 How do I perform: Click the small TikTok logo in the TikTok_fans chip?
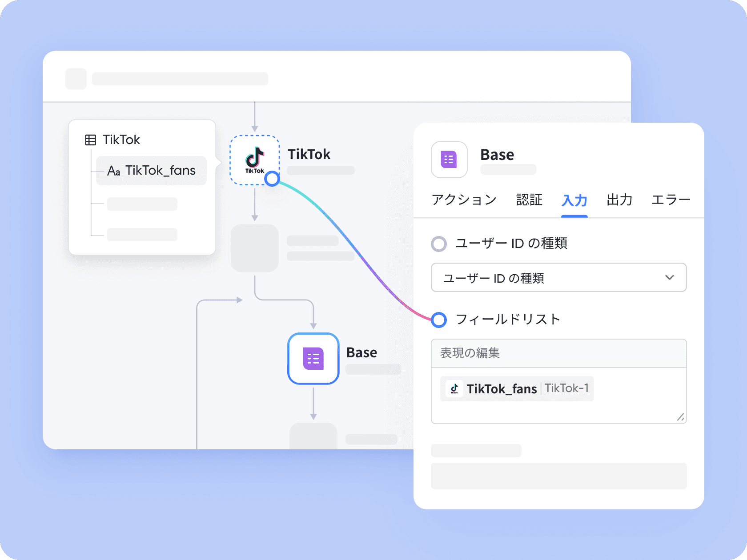click(x=454, y=389)
